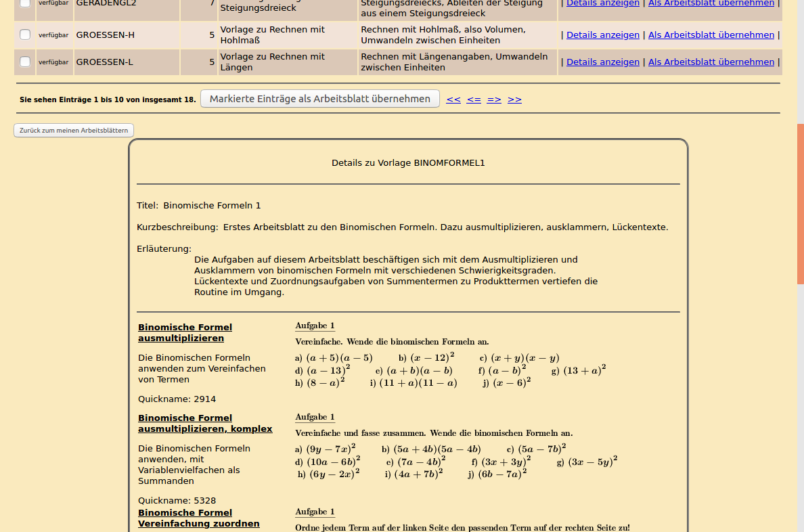Click 'Vorlage zu Rechnen mit Hohlmaß' cell
This screenshot has height=532, width=804.
pos(288,35)
